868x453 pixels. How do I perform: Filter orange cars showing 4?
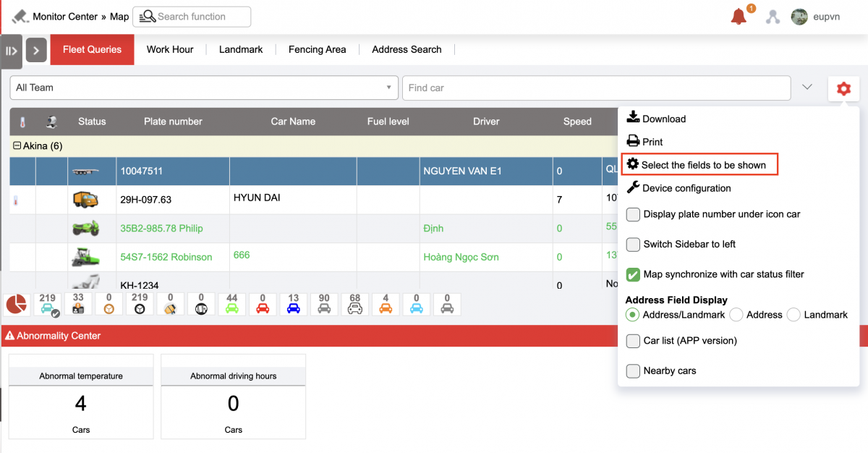point(386,304)
